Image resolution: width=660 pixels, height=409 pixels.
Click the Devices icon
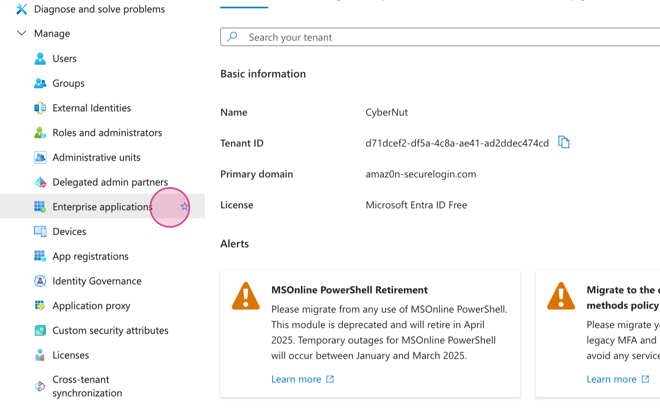tap(40, 231)
